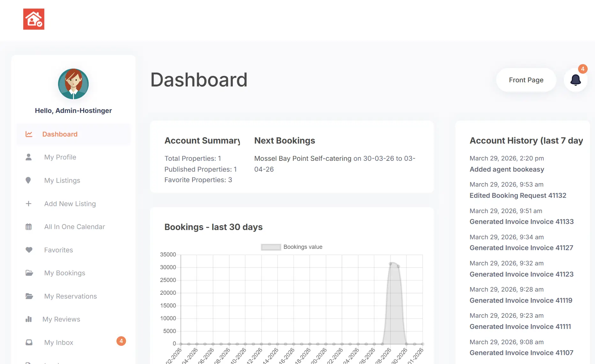The image size is (595, 364).
Task: Click the peak data point on bookings chart
Action: coord(390,264)
